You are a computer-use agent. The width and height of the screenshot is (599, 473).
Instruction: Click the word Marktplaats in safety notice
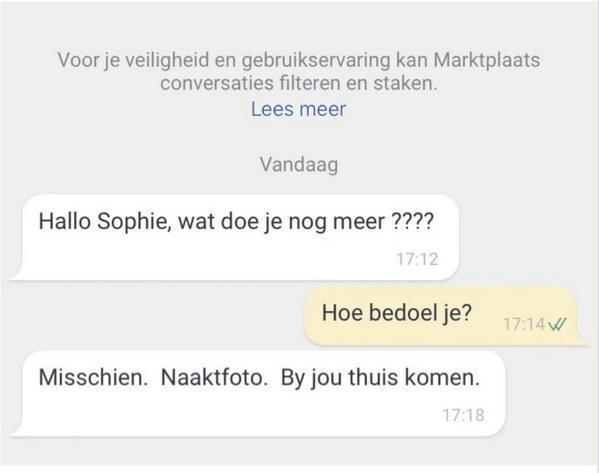(x=487, y=60)
